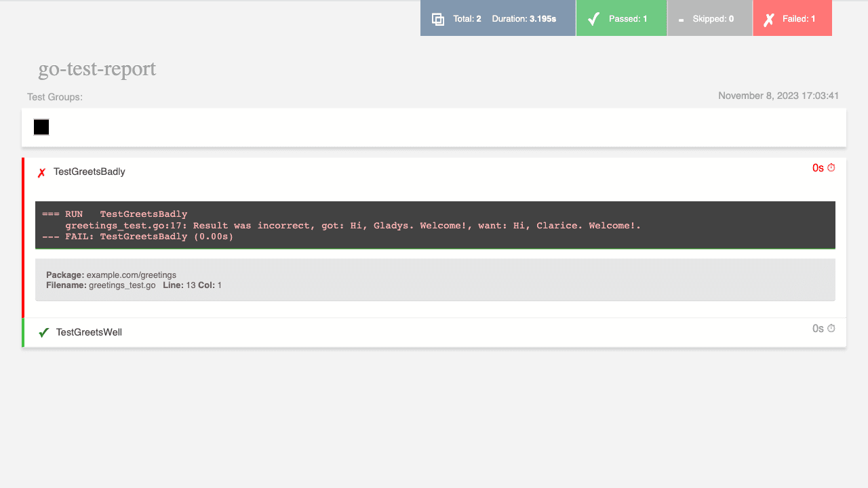Click the 'Total: 2' count text
Image resolution: width=868 pixels, height=488 pixels.
[467, 19]
